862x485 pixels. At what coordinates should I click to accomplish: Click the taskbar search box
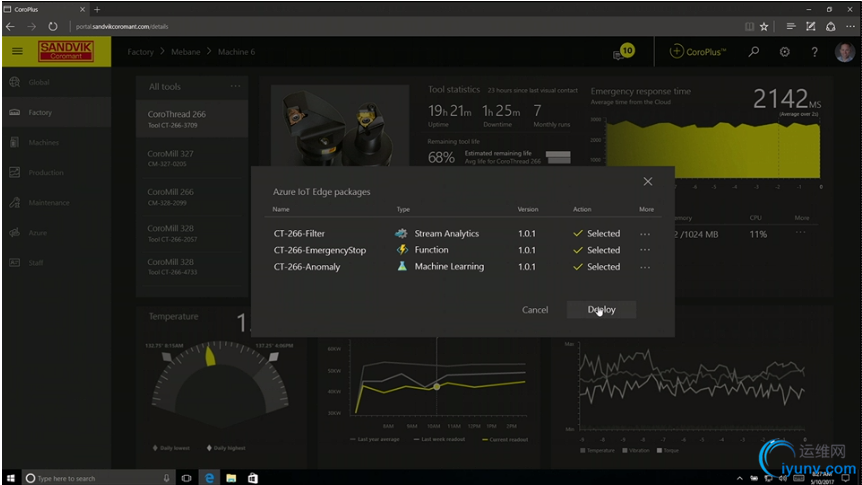pos(99,478)
